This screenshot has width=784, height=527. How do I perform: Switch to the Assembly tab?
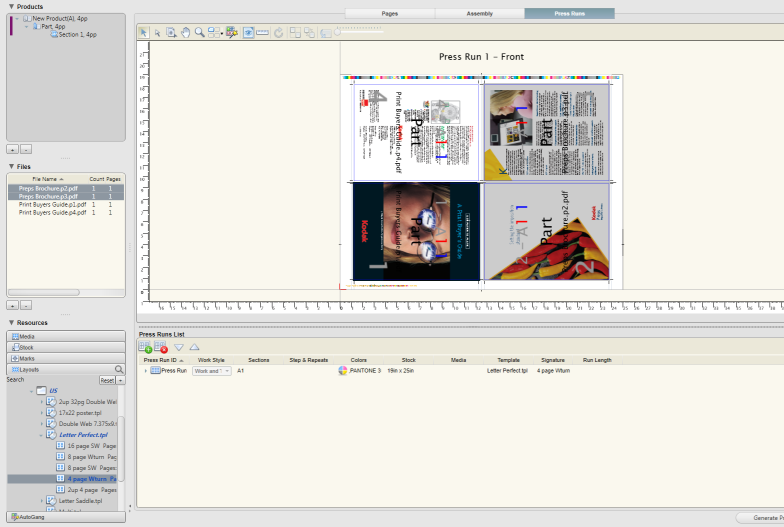tap(480, 14)
